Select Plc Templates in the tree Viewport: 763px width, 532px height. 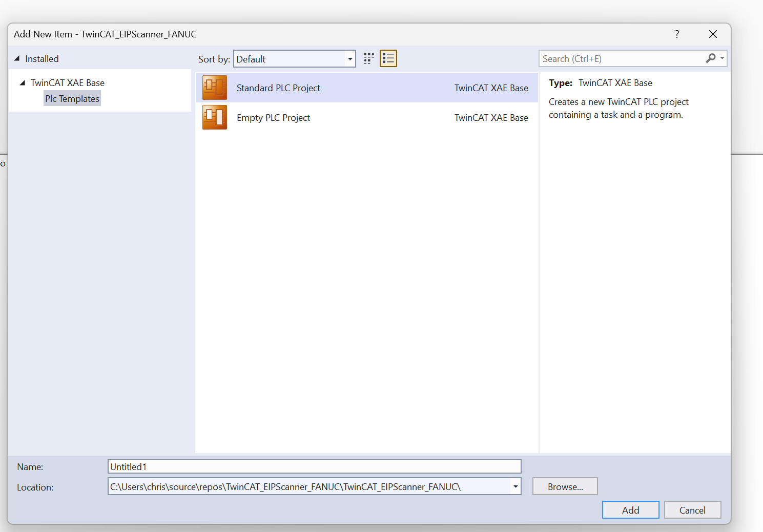(x=72, y=98)
